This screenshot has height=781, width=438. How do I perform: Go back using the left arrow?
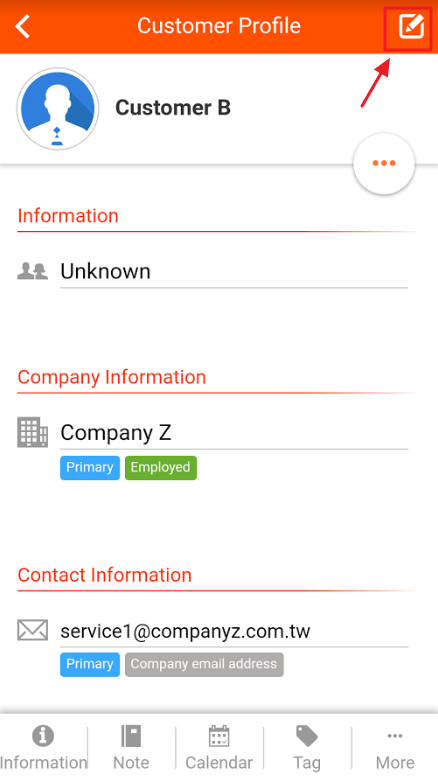pyautogui.click(x=23, y=26)
